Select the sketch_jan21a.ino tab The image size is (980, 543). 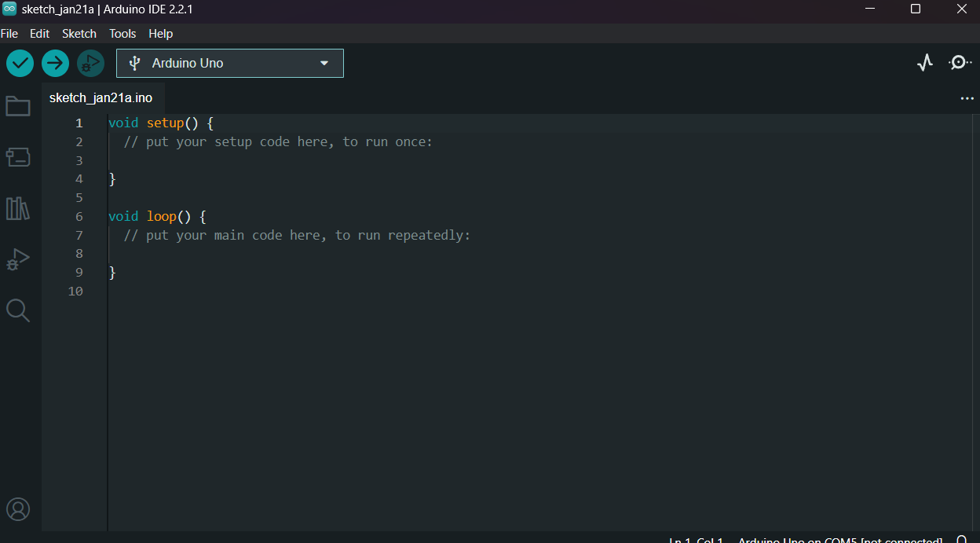tap(101, 98)
